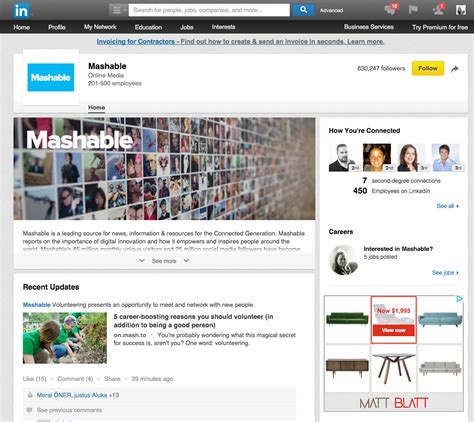Click the share arrow beside Follow
This screenshot has width=474, height=422.
click(455, 69)
